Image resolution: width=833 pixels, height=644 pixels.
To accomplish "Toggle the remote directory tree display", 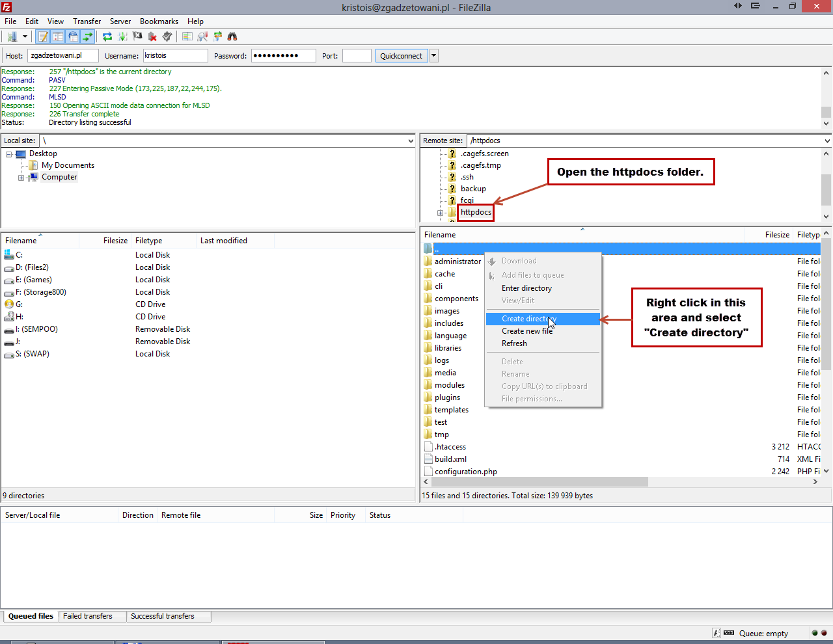I will (x=73, y=37).
